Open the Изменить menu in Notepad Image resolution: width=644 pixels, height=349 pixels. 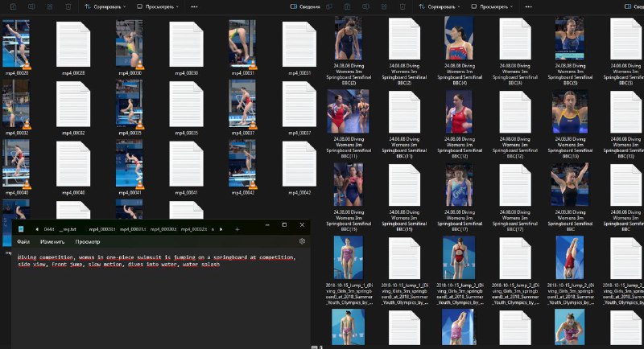click(x=52, y=242)
